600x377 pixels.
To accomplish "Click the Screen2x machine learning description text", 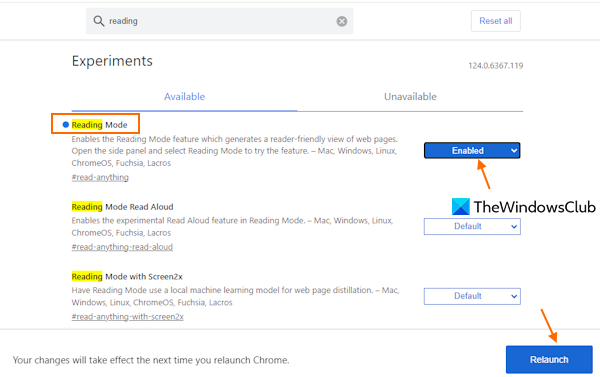I will [235, 296].
